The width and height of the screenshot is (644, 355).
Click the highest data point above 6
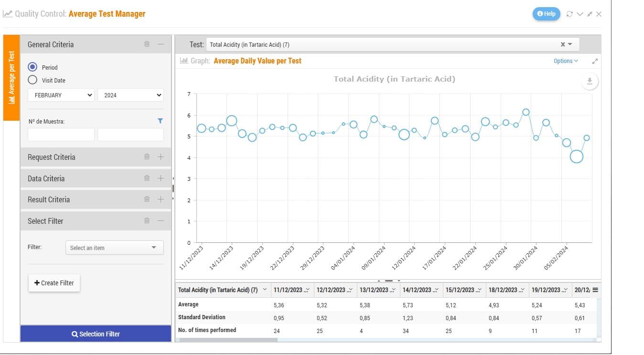click(526, 112)
